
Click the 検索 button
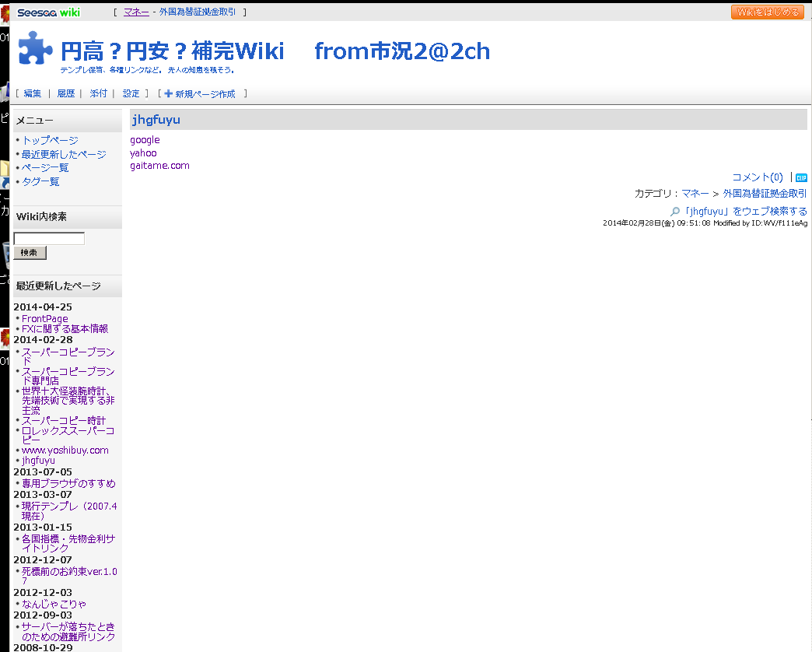click(x=30, y=253)
